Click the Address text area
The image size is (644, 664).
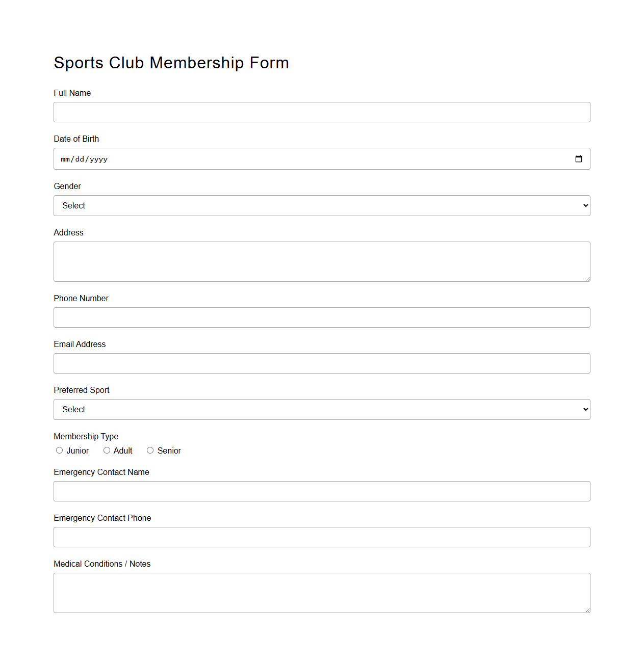[x=321, y=261]
